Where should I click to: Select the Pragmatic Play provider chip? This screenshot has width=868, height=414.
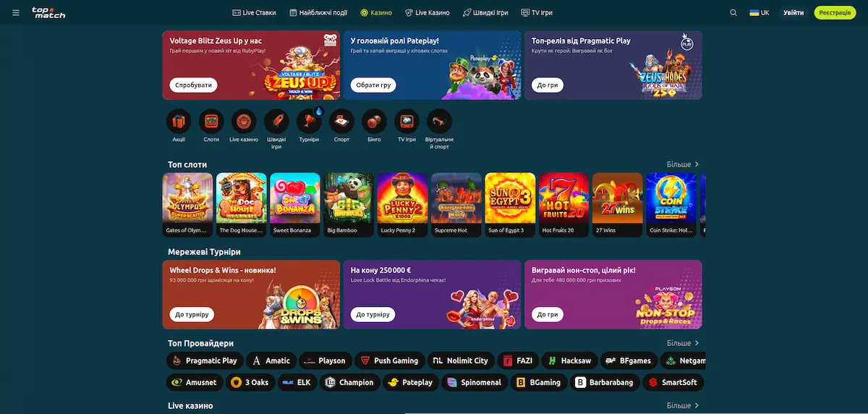pyautogui.click(x=205, y=360)
